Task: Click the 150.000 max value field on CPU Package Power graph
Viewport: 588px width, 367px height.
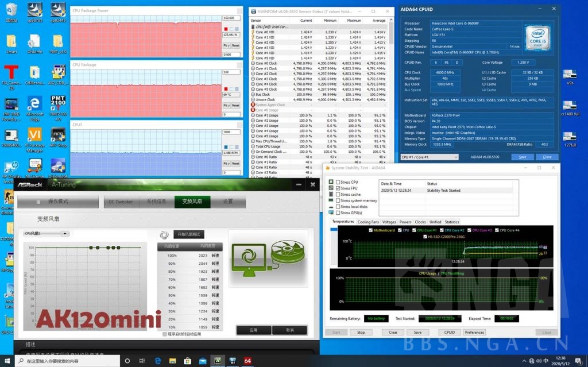Action: 231,18
